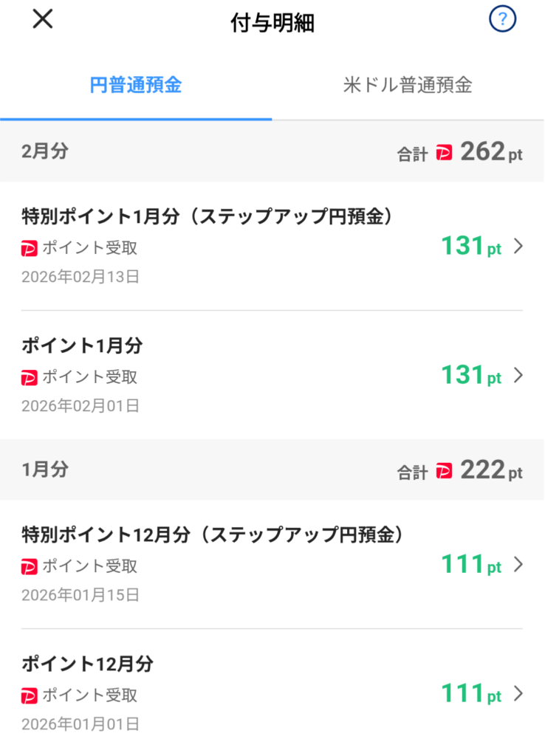Expand ポイント12月分 details via chevron
The width and height of the screenshot is (545, 756).
518,694
